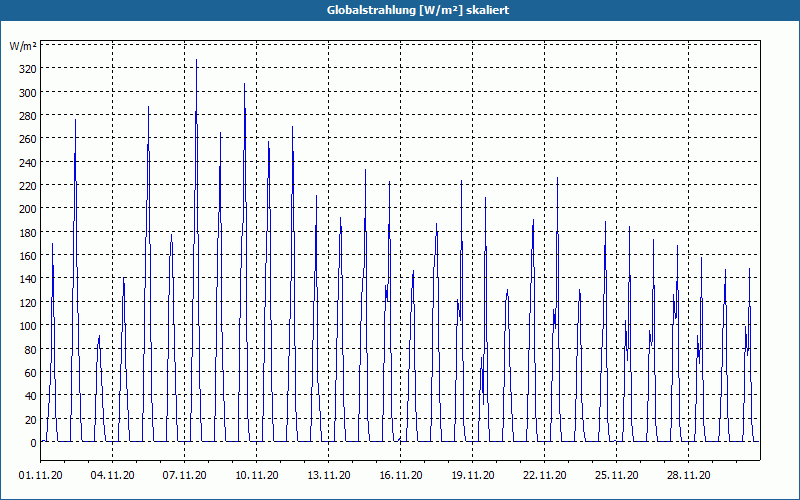Viewport: 800px width, 500px height.
Task: Select the 160 y-axis value
Action: 28,256
